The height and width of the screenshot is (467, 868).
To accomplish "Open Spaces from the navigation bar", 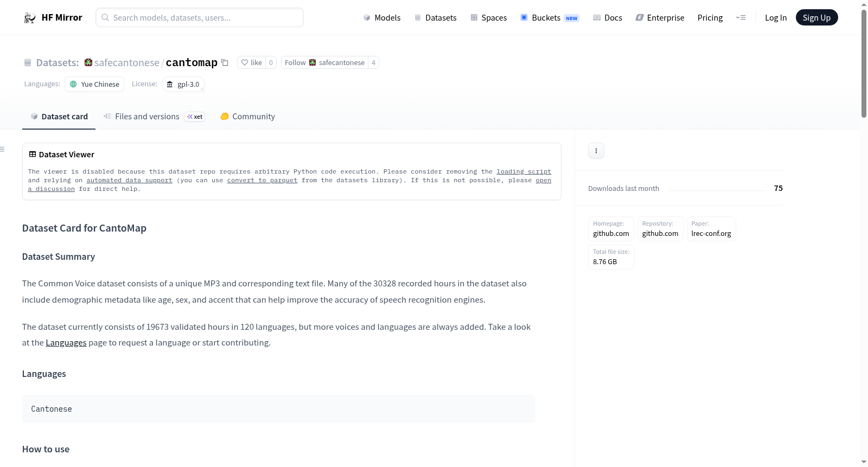I will pyautogui.click(x=489, y=18).
